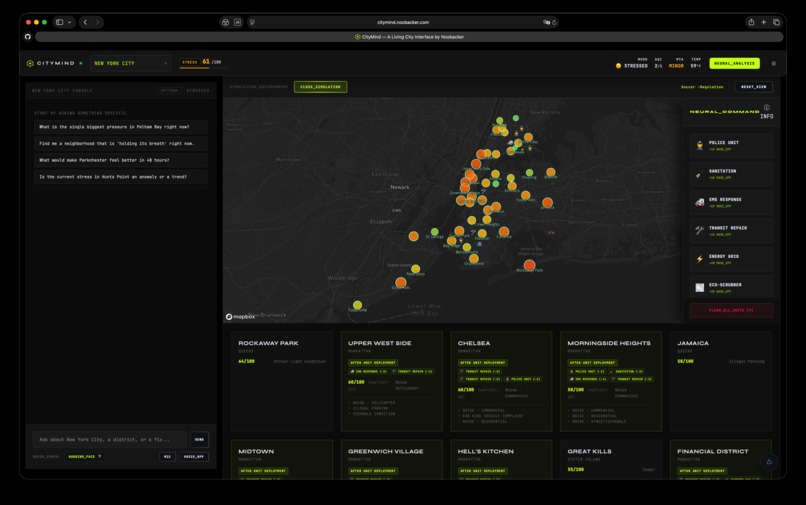Click CLOSE_SIMULATION button
The width and height of the screenshot is (806, 505).
(x=320, y=87)
